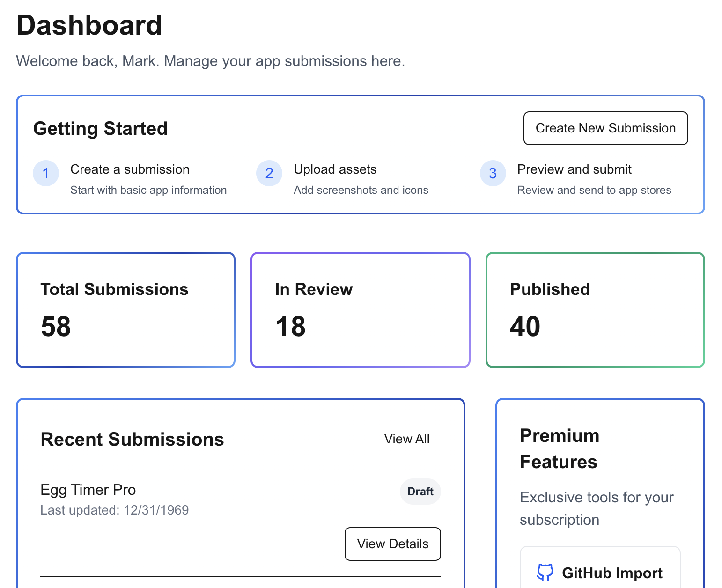
Task: Click the Premium Features panel header
Action: [x=560, y=448]
